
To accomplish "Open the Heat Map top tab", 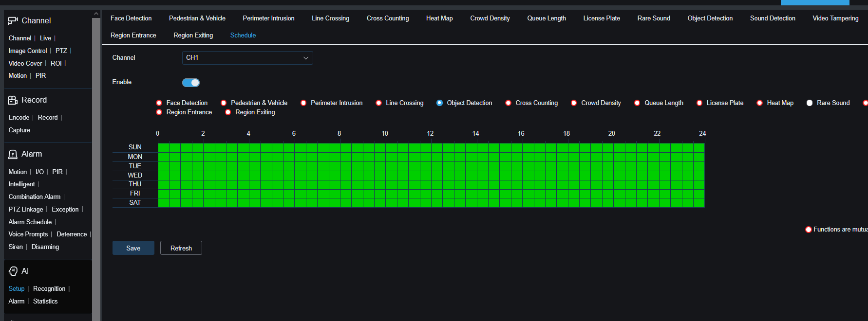I will 439,18.
